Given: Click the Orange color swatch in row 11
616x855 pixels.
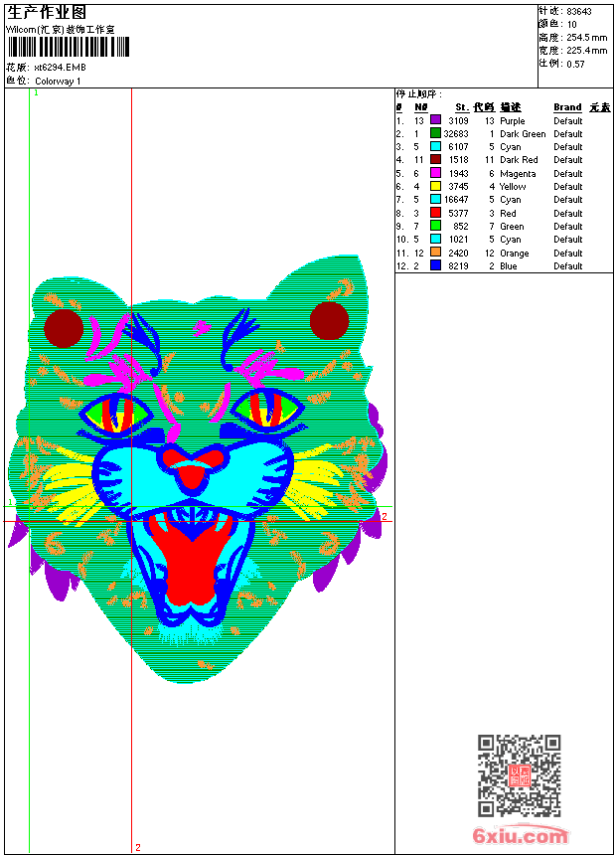Looking at the screenshot, I should 435,253.
